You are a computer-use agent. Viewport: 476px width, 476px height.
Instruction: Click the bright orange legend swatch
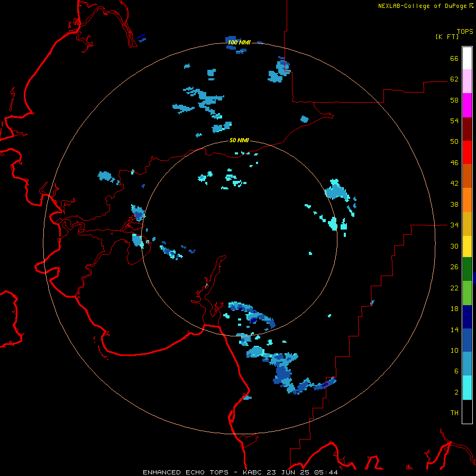point(467,200)
